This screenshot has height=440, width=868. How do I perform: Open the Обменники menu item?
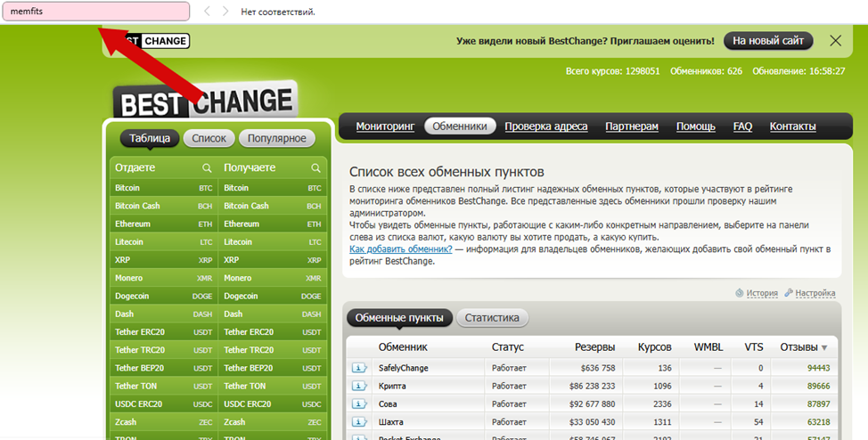(x=460, y=126)
